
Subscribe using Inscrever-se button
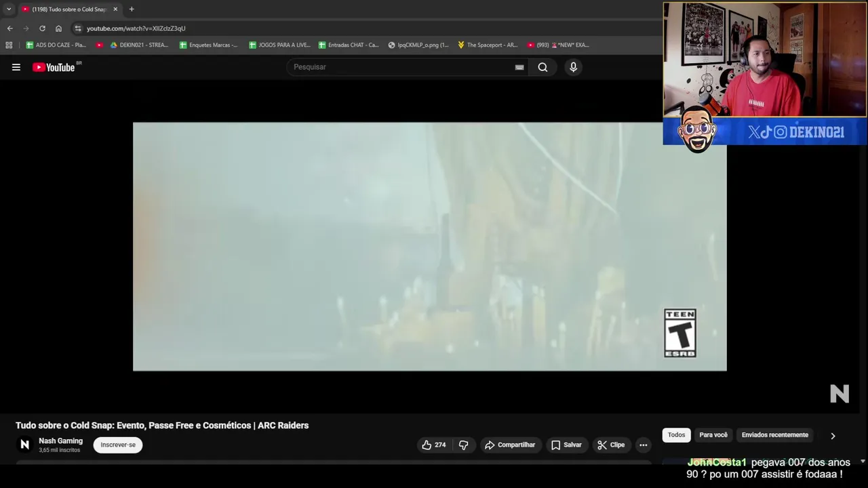coord(118,445)
